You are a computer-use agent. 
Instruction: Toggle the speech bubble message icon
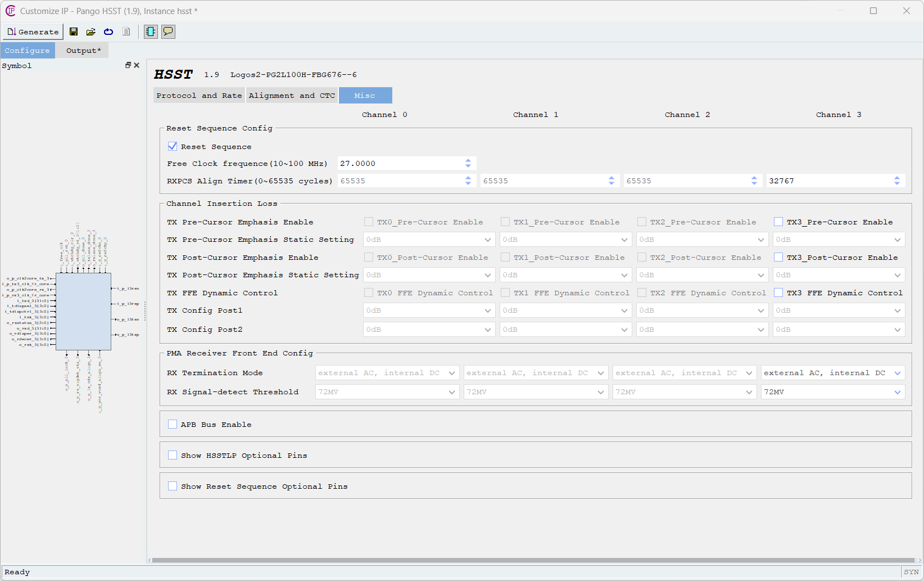click(x=168, y=31)
